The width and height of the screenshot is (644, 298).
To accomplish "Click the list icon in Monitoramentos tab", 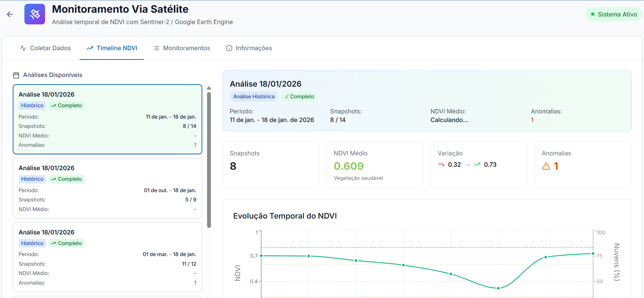I will coord(156,48).
